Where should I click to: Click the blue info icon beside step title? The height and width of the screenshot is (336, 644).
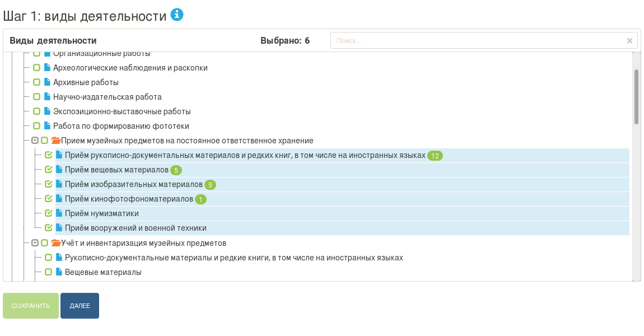point(177,15)
